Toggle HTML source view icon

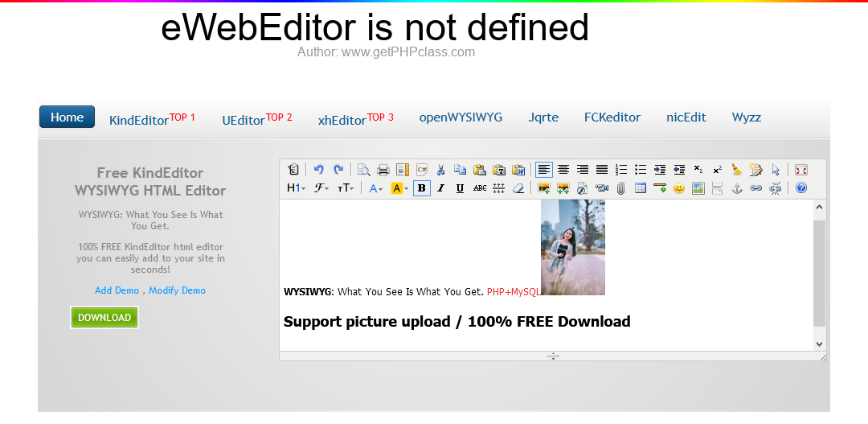tap(293, 170)
